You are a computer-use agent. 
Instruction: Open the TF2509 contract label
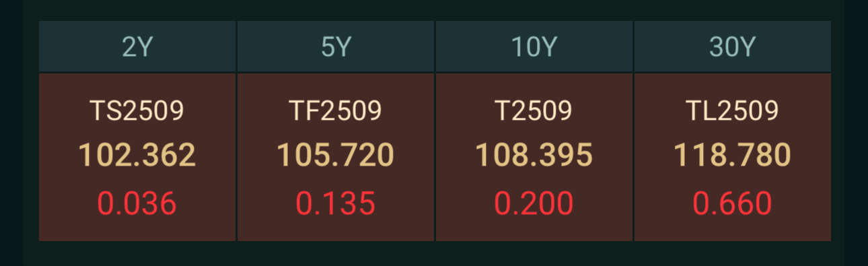click(336, 110)
